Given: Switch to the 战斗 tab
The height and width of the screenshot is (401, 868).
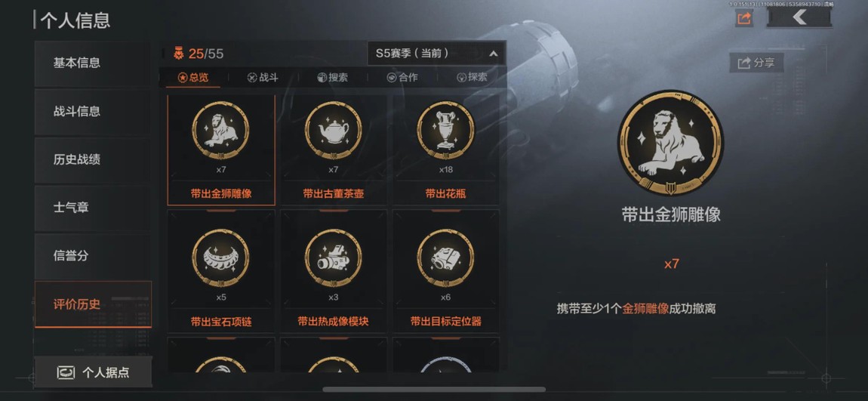Looking at the screenshot, I should coord(263,78).
